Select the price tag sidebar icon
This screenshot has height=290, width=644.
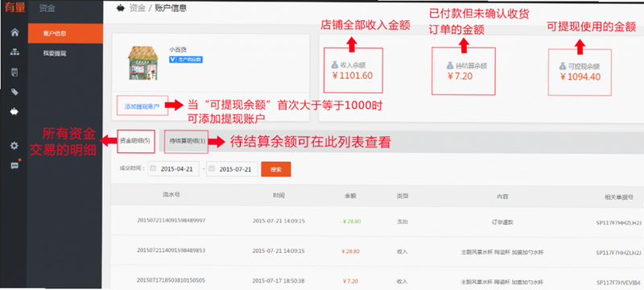(x=14, y=92)
